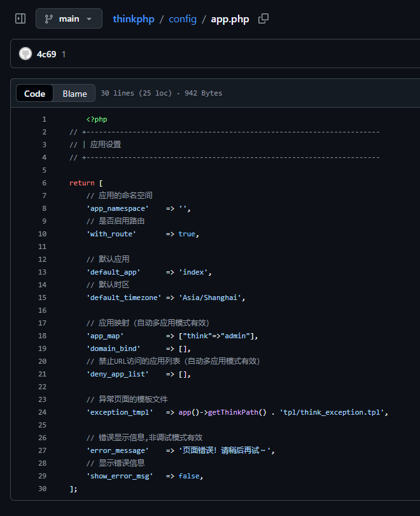Select line 6 containing return statement
This screenshot has width=420, height=516.
coord(44,182)
